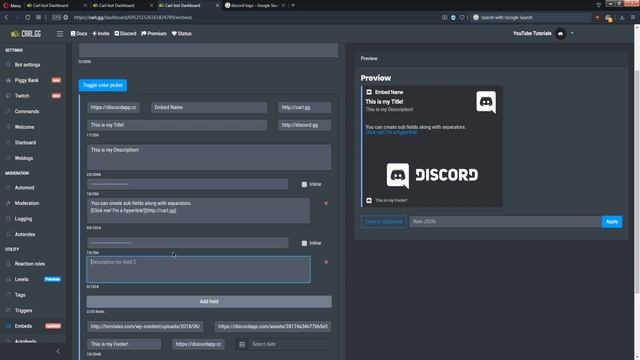Image resolution: width=640 pixels, height=360 pixels.
Task: Open the Bot settings sidebar icon
Action: pyautogui.click(x=8, y=65)
